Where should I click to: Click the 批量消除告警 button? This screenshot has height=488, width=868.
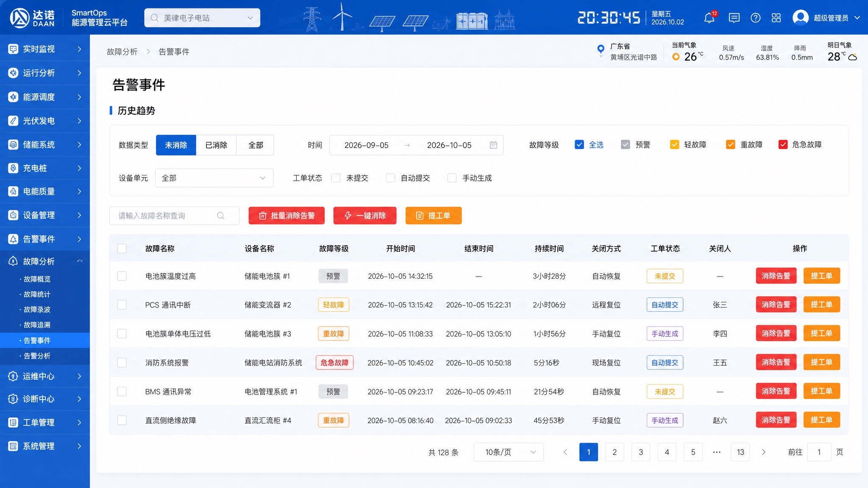click(287, 216)
